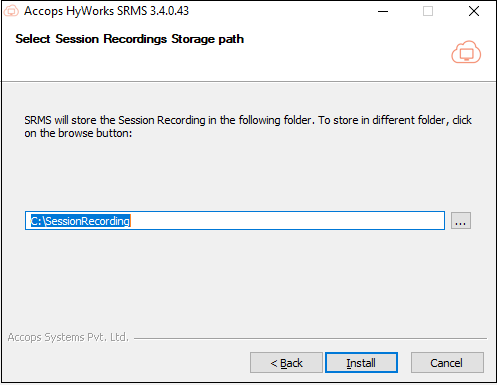Click the separator line beside company label
497x385 pixels.
coord(310,339)
